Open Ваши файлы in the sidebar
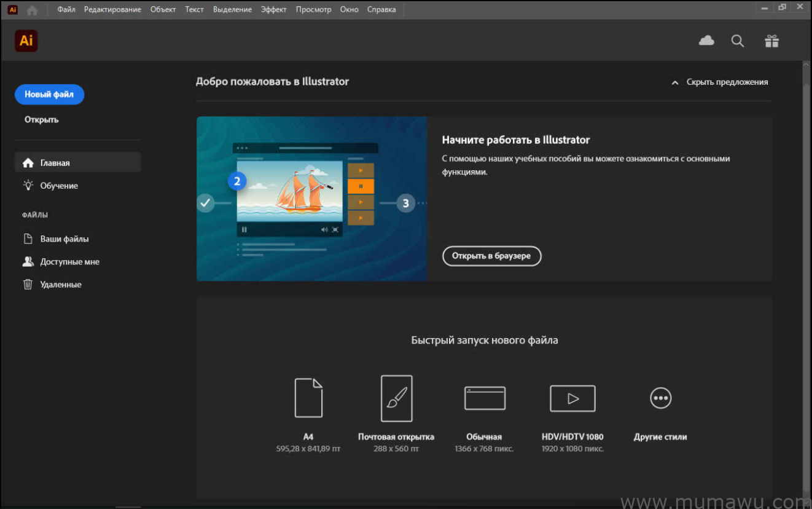The image size is (812, 509). pos(64,239)
